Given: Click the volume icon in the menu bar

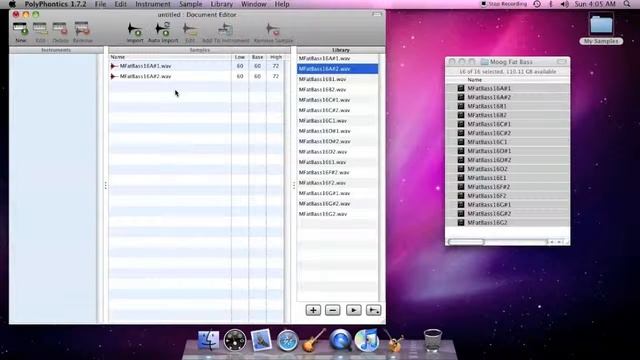Looking at the screenshot, I should click(x=565, y=4).
